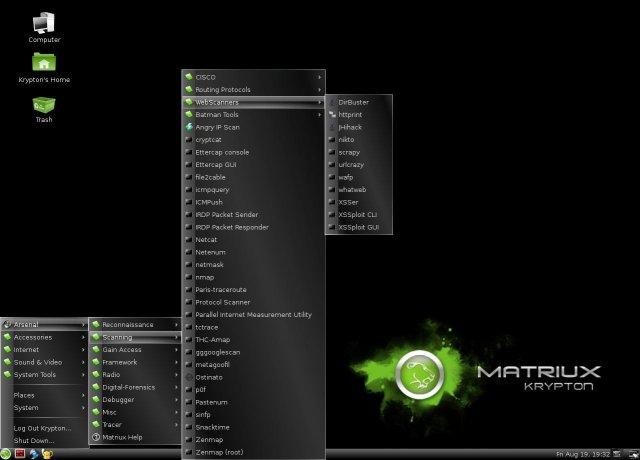This screenshot has width=640, height=460.
Task: Open the Accessories menu
Action: [x=44, y=337]
